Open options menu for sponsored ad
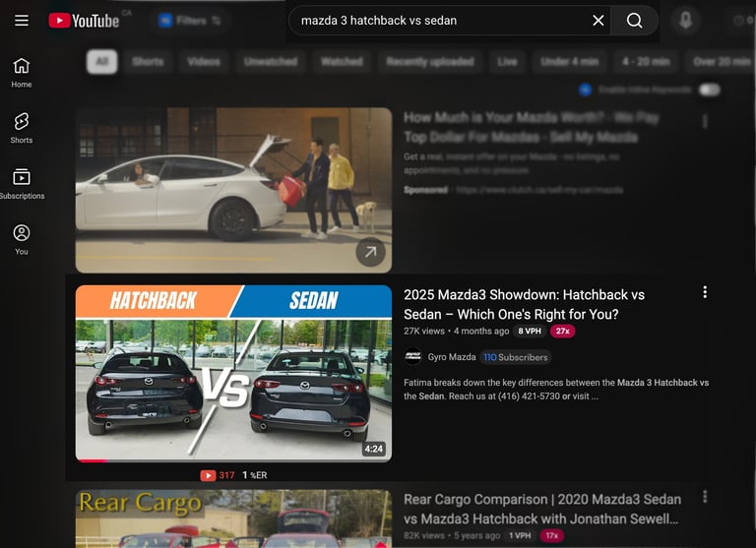The height and width of the screenshot is (548, 756). (705, 121)
